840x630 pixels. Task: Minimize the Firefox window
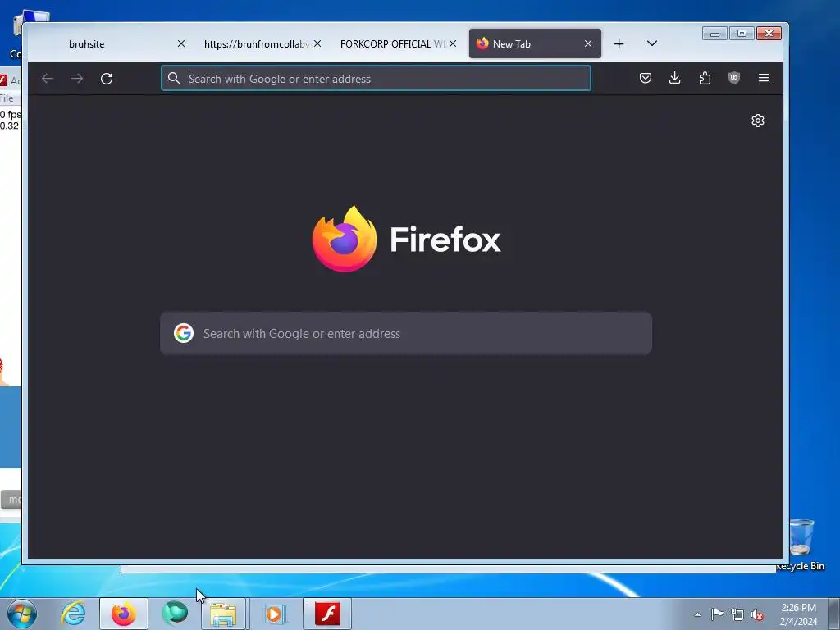[x=714, y=33]
